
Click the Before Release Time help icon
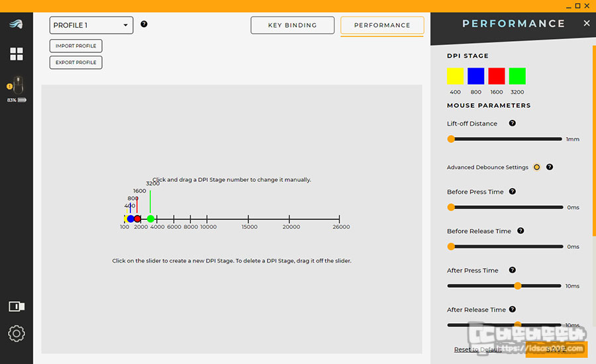point(521,230)
